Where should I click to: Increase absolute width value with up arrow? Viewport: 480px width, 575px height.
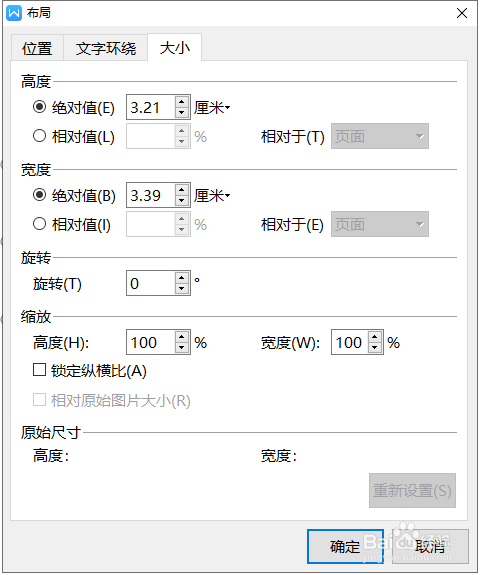[x=182, y=190]
